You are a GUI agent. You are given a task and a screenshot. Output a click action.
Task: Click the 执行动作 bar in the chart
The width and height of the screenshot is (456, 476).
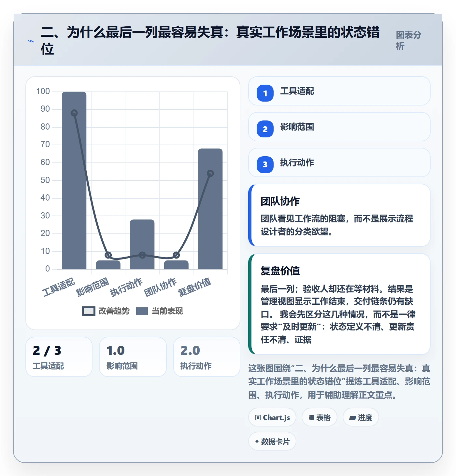(142, 244)
